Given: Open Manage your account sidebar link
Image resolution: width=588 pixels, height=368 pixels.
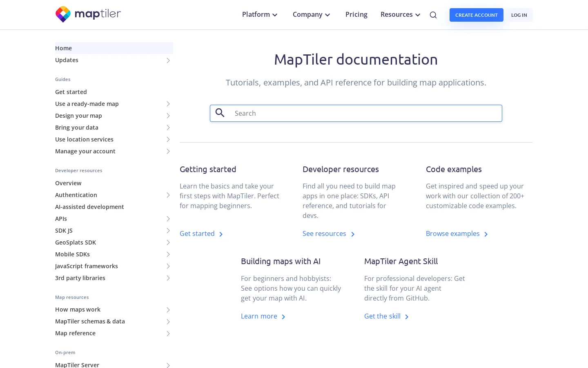Looking at the screenshot, I should [85, 151].
